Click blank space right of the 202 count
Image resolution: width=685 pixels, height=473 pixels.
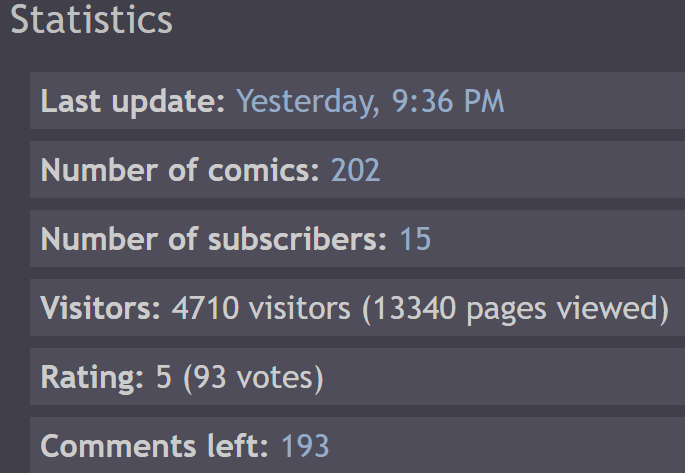pos(530,170)
